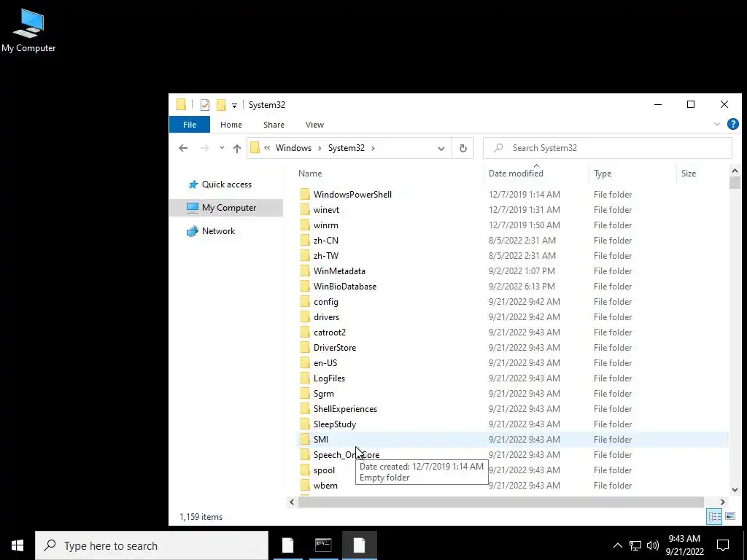This screenshot has width=747, height=560.
Task: Expand the ribbon with the chevron
Action: pyautogui.click(x=717, y=124)
